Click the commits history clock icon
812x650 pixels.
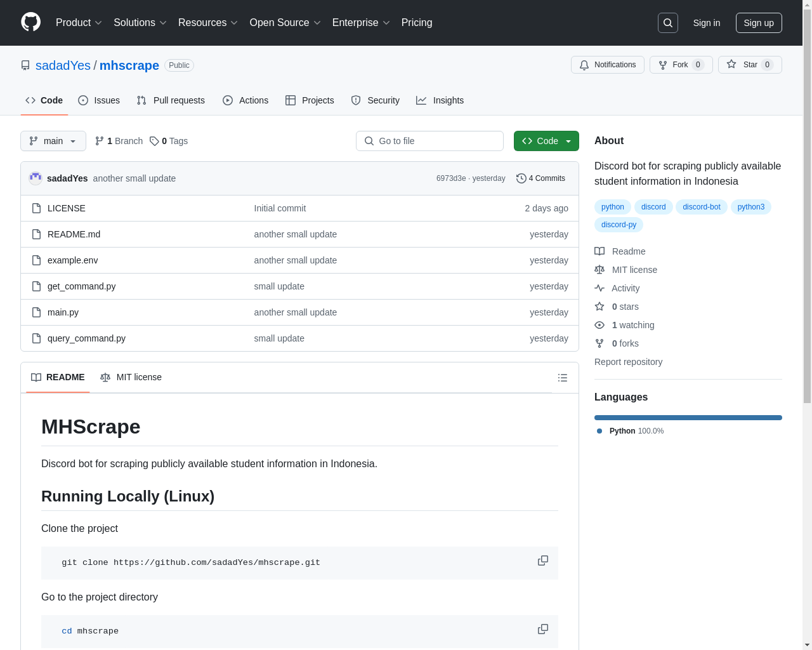pyautogui.click(x=521, y=178)
